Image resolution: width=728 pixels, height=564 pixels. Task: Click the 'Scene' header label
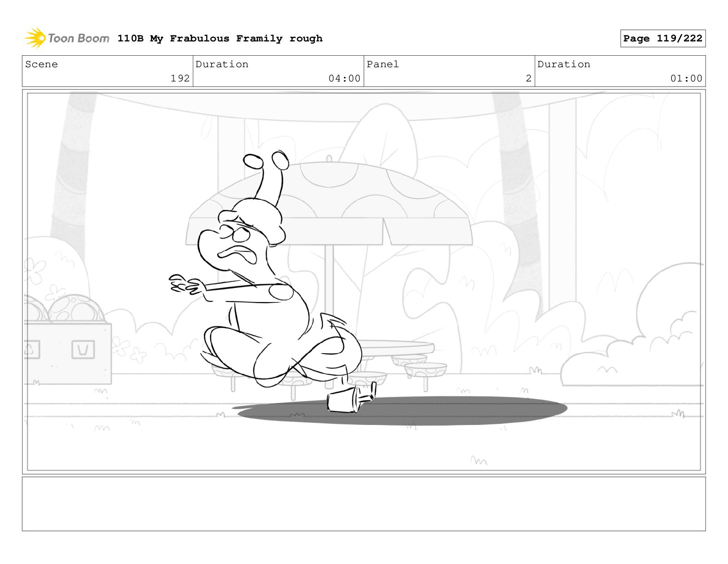pos(41,64)
